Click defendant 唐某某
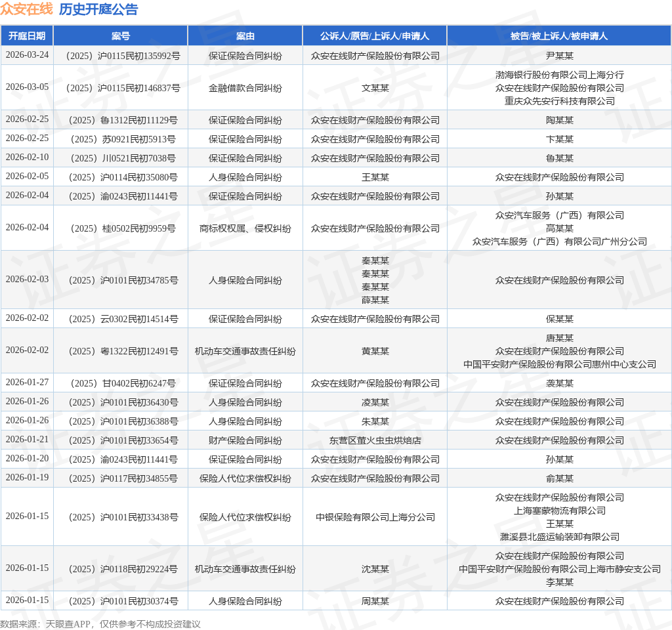 tap(559, 338)
